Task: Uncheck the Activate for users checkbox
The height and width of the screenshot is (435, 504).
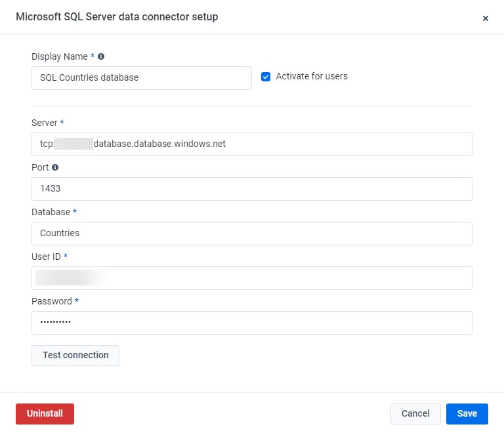Action: [266, 77]
